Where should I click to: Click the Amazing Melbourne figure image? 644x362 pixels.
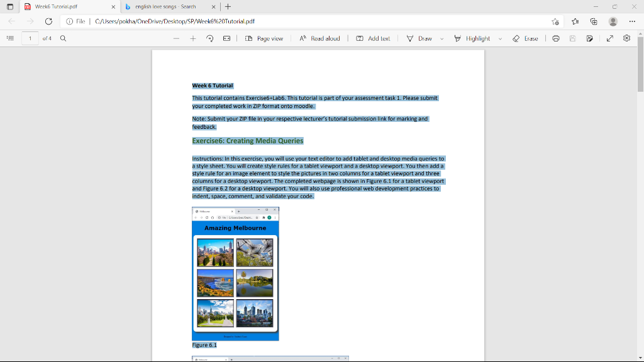pyautogui.click(x=235, y=274)
